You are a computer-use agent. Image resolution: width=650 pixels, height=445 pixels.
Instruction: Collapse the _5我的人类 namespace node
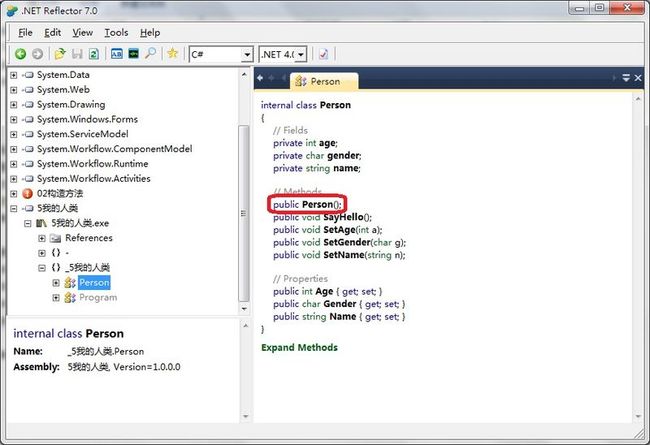point(41,268)
